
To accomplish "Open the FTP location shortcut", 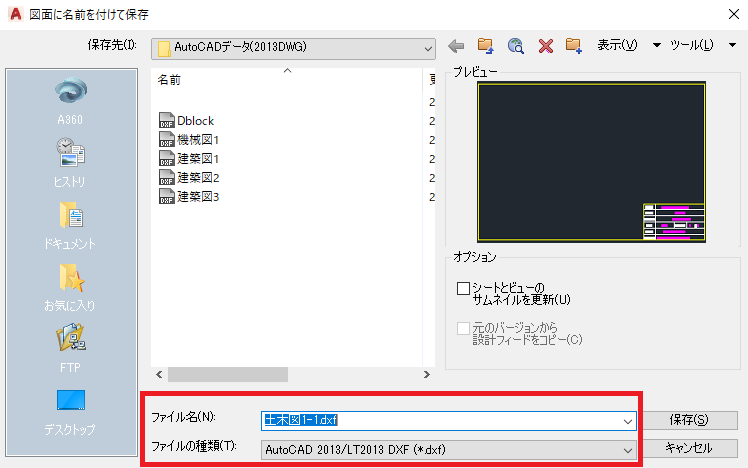I will [71, 348].
